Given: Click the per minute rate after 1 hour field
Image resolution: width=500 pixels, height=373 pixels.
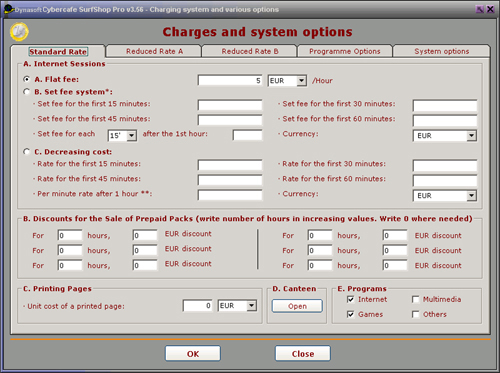Looking at the screenshot, I should click(x=230, y=195).
